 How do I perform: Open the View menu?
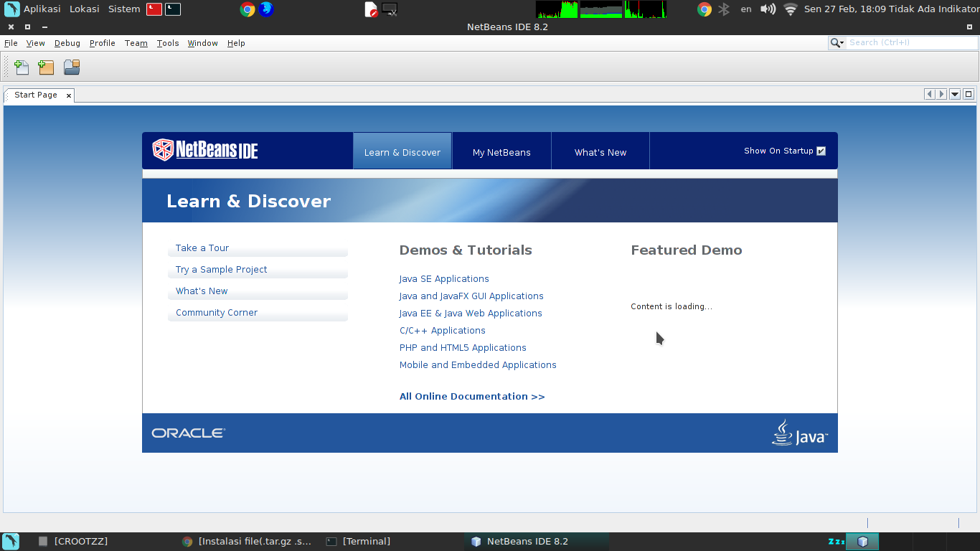click(36, 43)
